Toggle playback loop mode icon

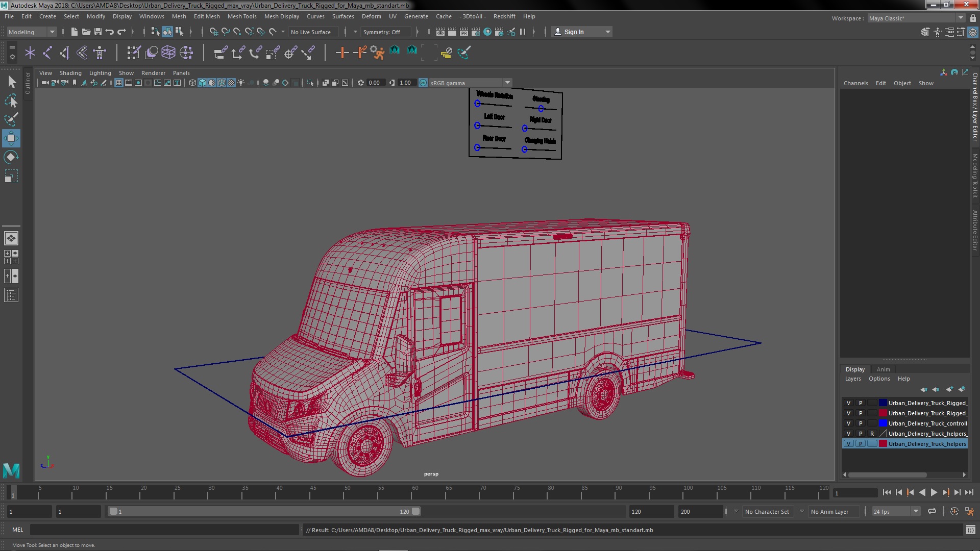pos(932,511)
